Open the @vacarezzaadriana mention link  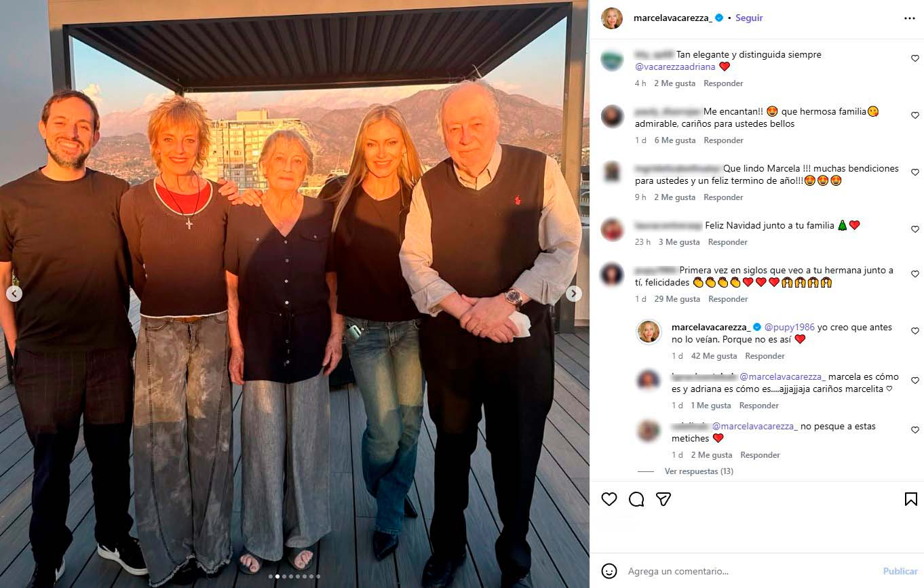tap(675, 66)
